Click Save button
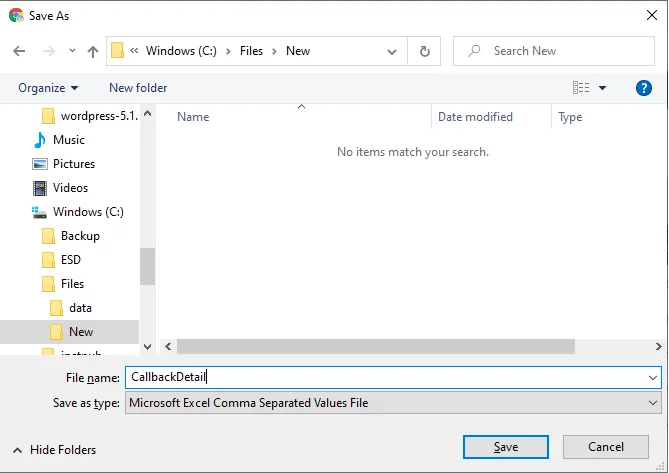The image size is (669, 473). 506,447
